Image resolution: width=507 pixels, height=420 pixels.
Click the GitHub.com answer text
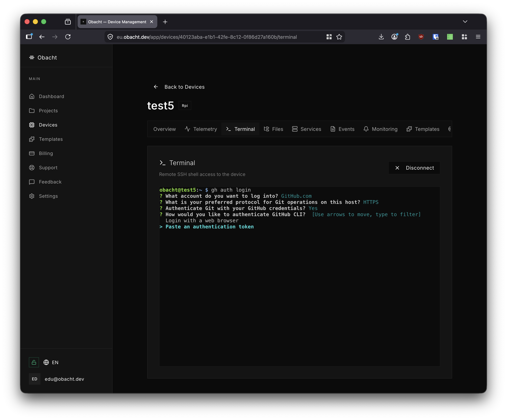(x=296, y=196)
